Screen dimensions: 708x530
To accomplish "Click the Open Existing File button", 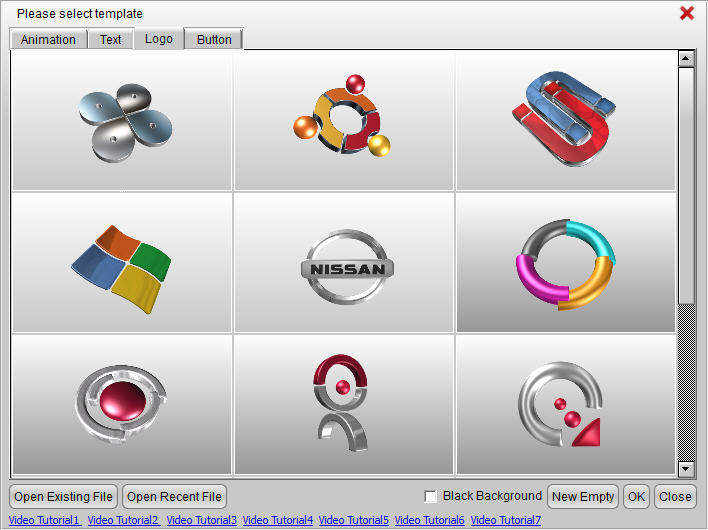I will 63,497.
